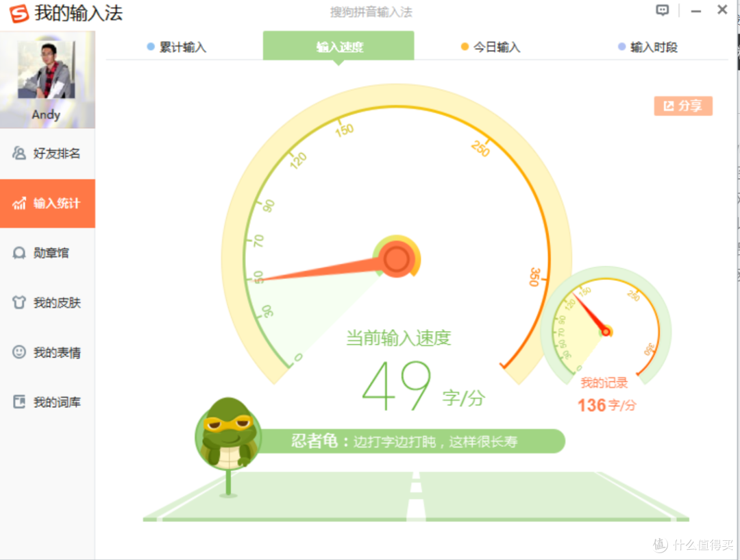Viewport: 740px width, 560px height.
Task: Select the 输入速度 tab
Action: click(338, 46)
